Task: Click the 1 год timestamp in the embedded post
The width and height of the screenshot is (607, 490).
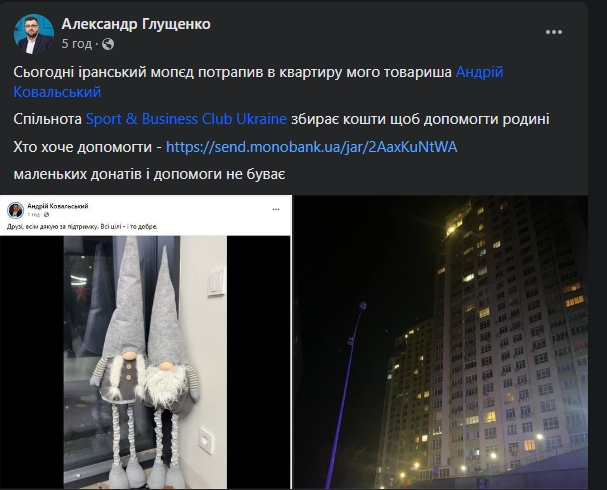Action: [x=34, y=214]
